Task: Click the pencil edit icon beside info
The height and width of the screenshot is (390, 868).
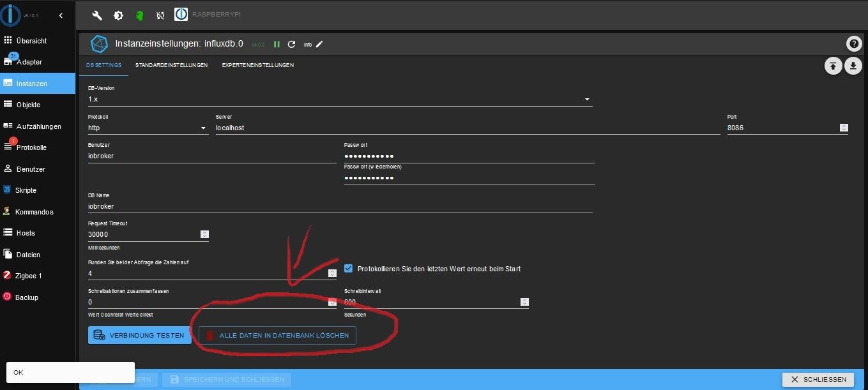Action: pyautogui.click(x=320, y=44)
